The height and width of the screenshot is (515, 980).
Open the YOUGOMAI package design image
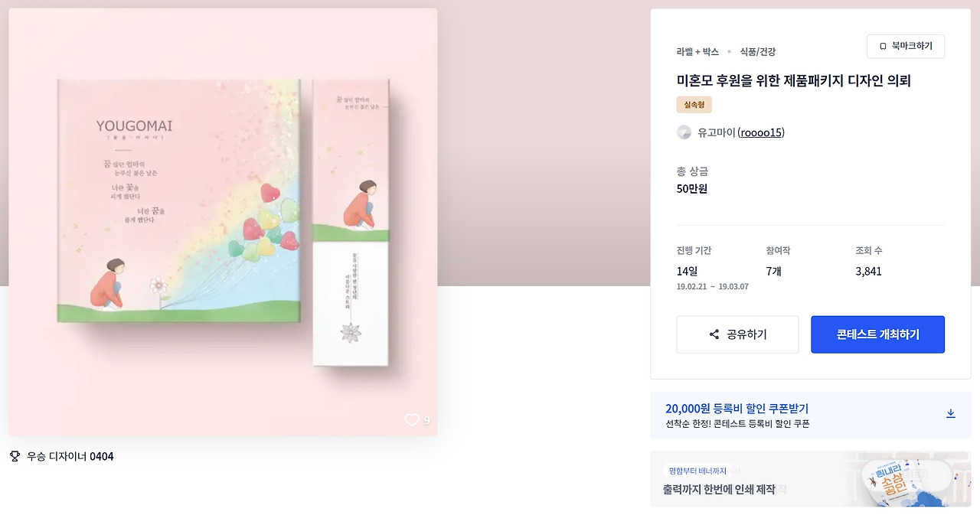point(223,222)
